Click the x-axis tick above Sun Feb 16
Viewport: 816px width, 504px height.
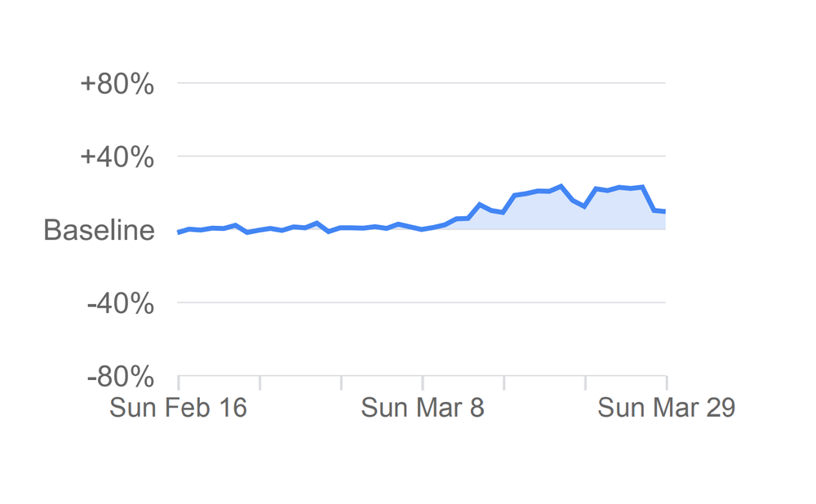(x=178, y=382)
